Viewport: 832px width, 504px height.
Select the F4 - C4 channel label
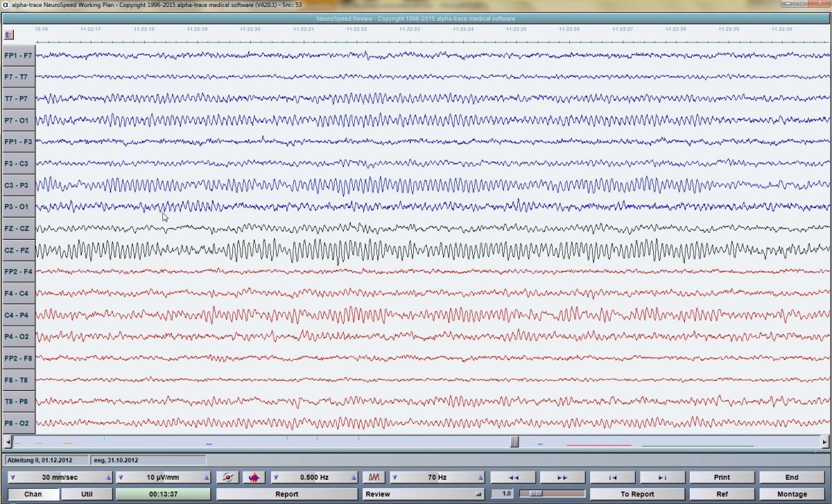(x=18, y=293)
